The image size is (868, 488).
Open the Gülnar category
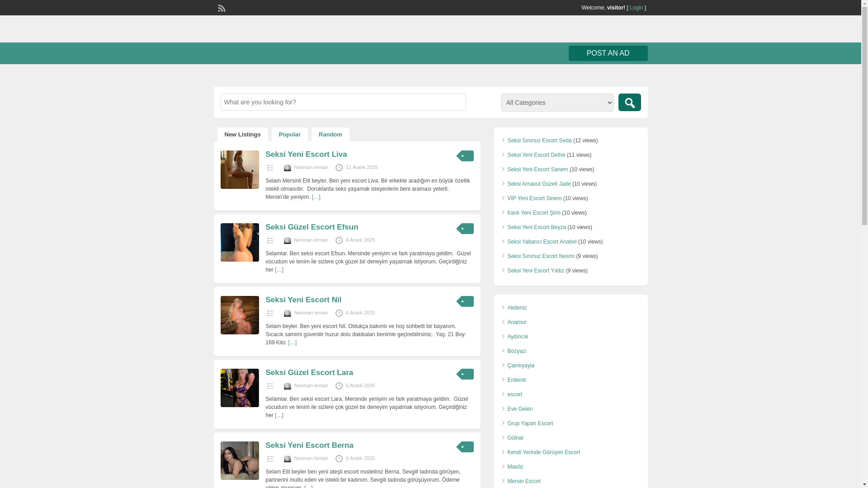(515, 438)
